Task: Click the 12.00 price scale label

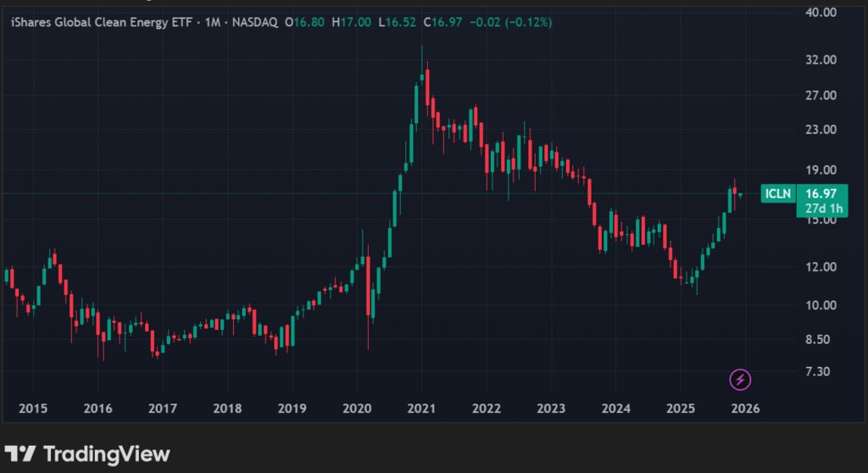Action: click(x=821, y=267)
